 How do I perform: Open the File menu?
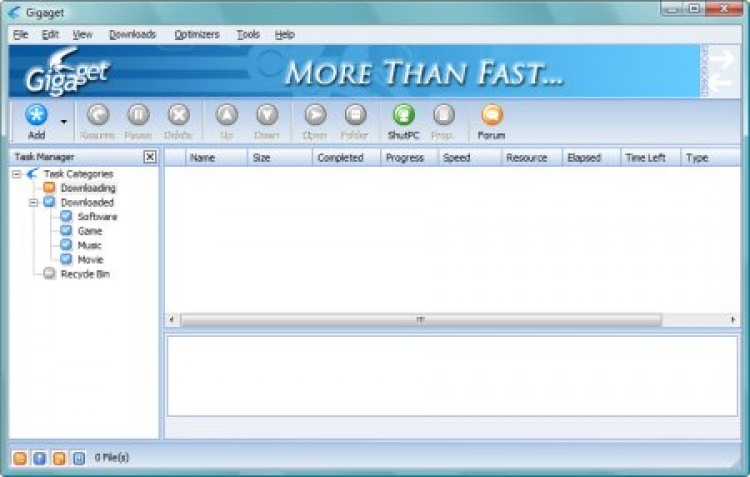point(21,34)
